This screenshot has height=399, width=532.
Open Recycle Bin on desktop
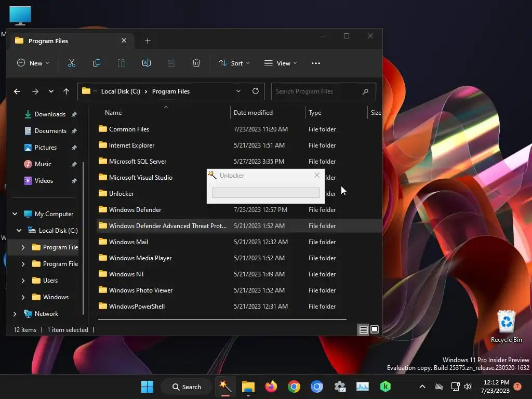point(506,326)
